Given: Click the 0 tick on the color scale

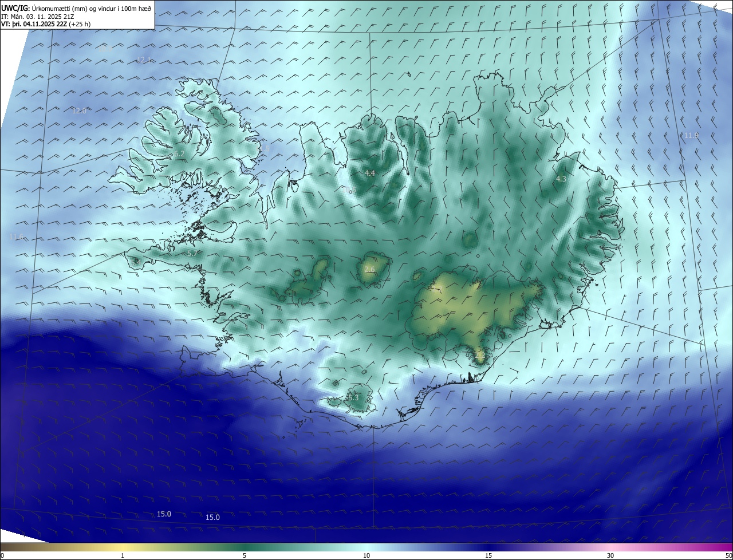Looking at the screenshot, I should [2, 555].
